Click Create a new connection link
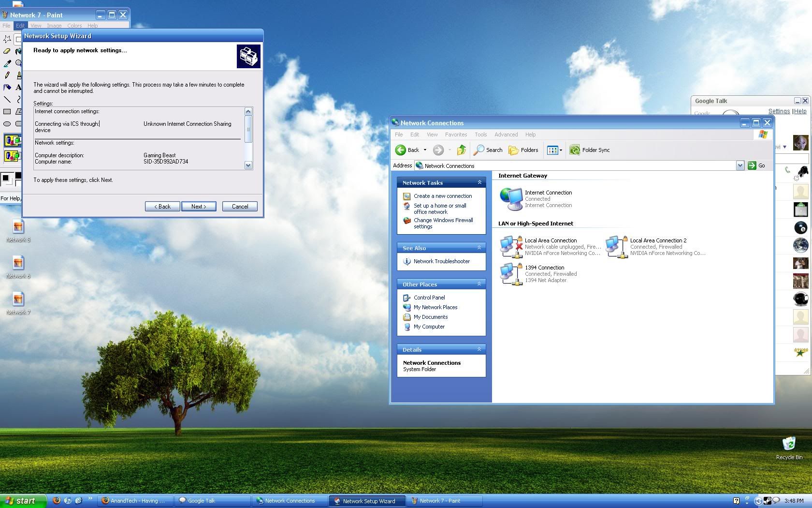The height and width of the screenshot is (508, 812). pos(442,196)
